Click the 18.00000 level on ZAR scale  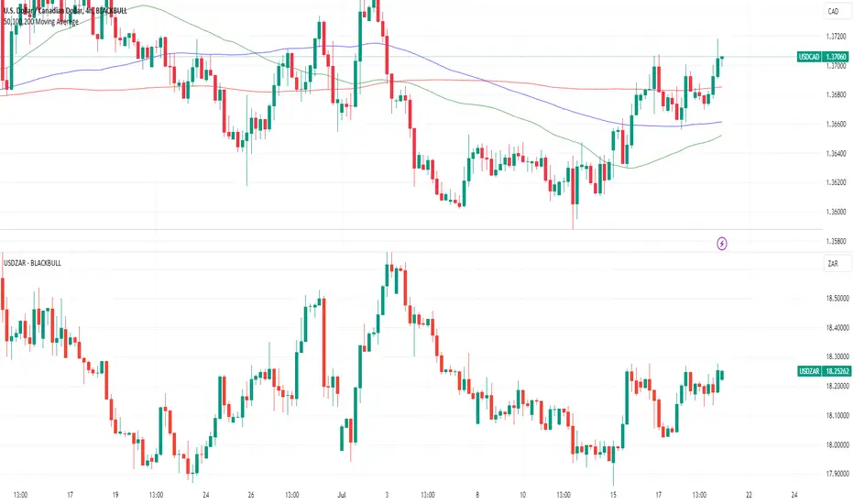838,444
